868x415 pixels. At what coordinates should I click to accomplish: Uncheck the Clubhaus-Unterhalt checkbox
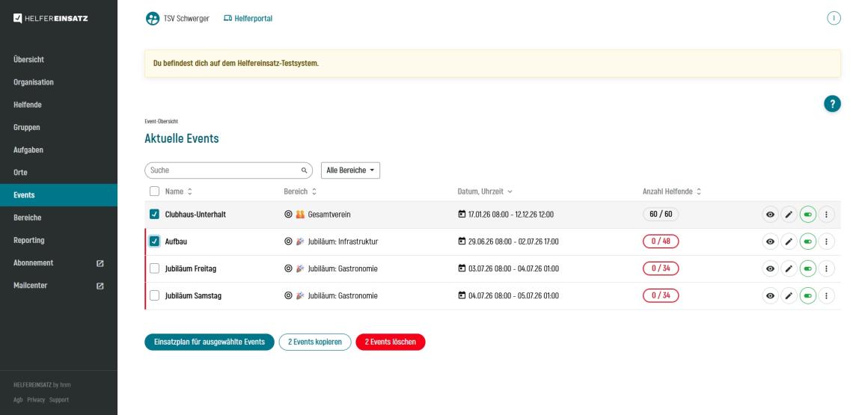click(x=154, y=214)
